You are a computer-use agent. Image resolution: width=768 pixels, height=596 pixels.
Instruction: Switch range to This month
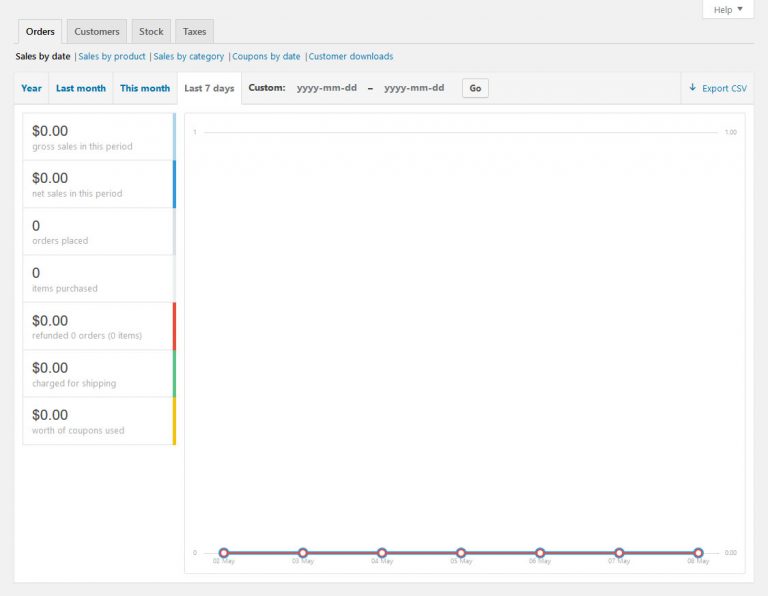click(145, 88)
